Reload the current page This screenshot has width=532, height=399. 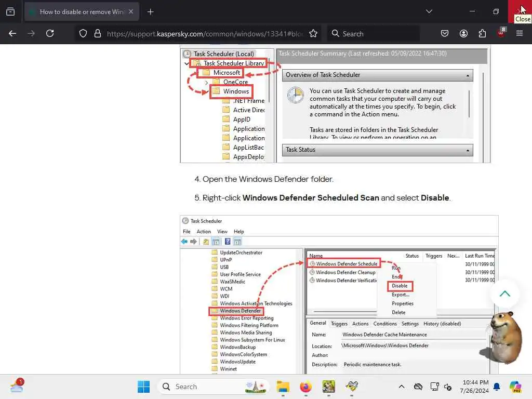click(50, 33)
